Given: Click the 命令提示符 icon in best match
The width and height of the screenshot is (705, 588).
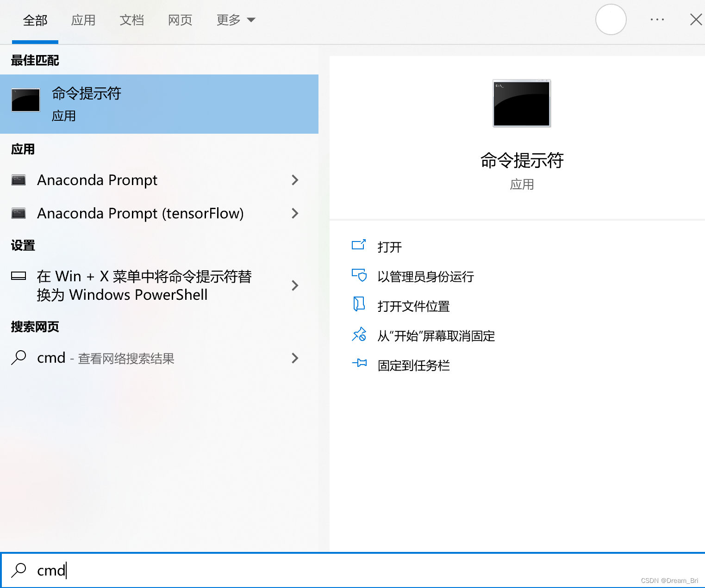Looking at the screenshot, I should coord(25,100).
